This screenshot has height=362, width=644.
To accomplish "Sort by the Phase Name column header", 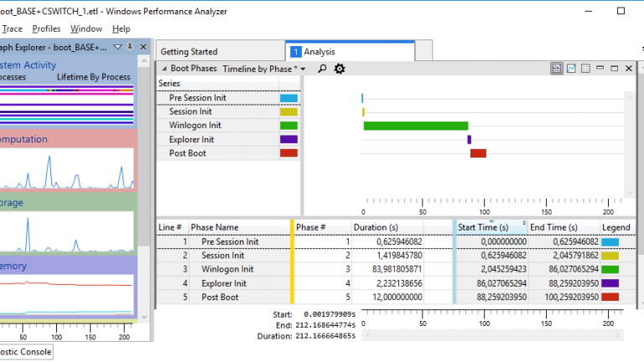I will pyautogui.click(x=240, y=227).
